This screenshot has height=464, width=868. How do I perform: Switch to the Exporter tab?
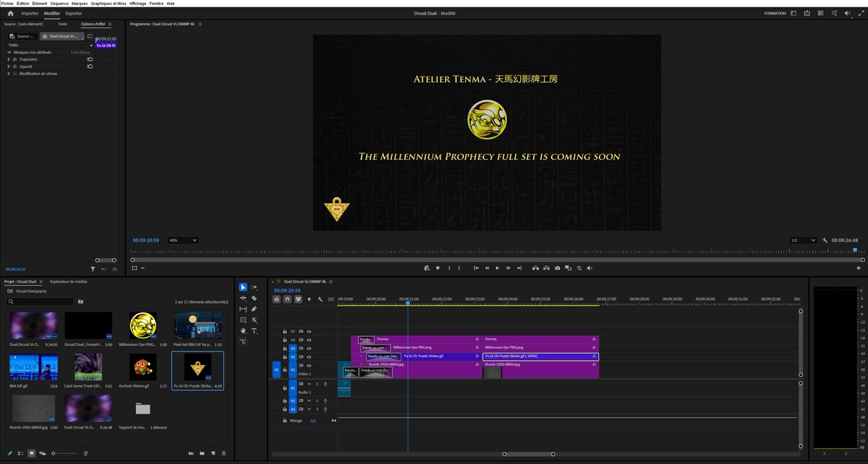(x=74, y=13)
